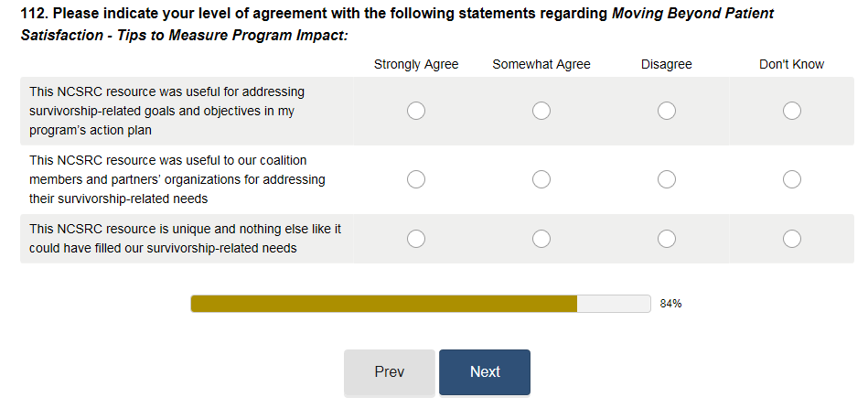Mark Don't Know for action plan goals statement
868x408 pixels.
pos(792,111)
